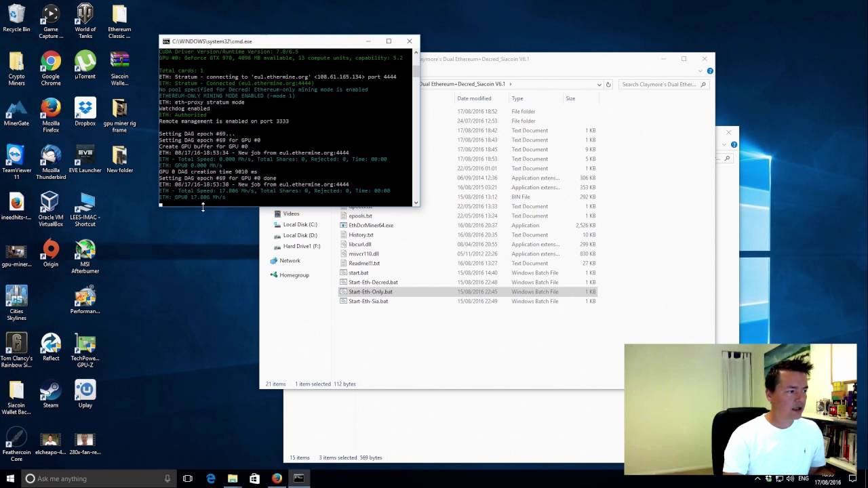Open LEES-IMAC shortcut icon
The height and width of the screenshot is (488, 868).
point(85,209)
